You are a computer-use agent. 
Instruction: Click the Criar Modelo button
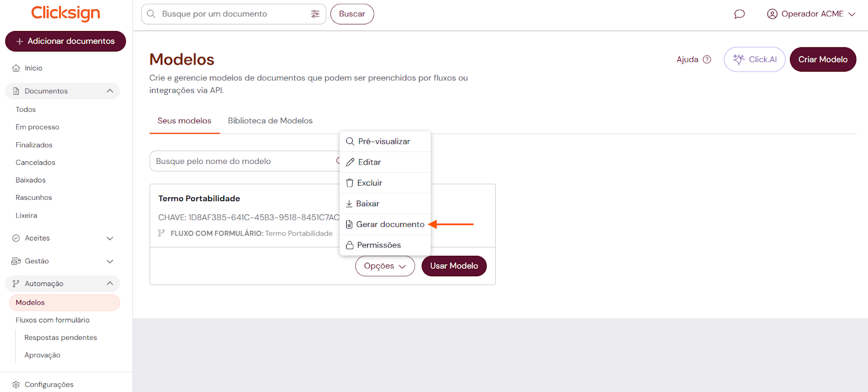[x=822, y=60]
